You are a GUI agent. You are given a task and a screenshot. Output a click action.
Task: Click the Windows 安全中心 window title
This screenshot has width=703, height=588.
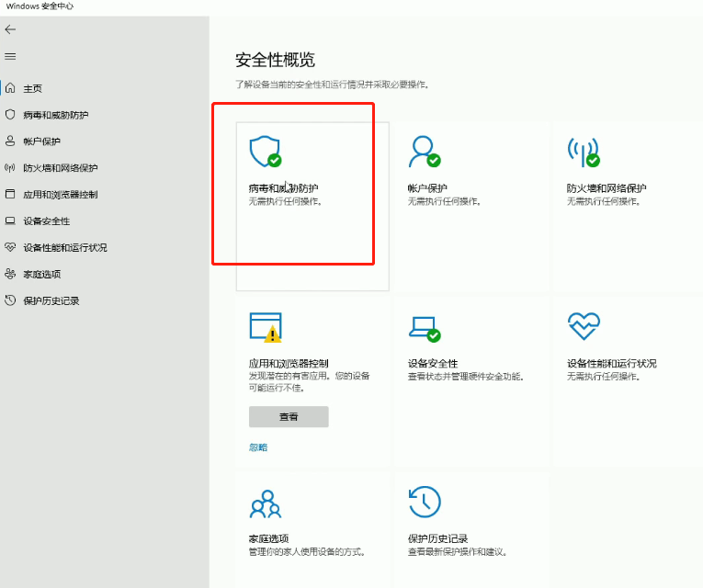coord(40,6)
